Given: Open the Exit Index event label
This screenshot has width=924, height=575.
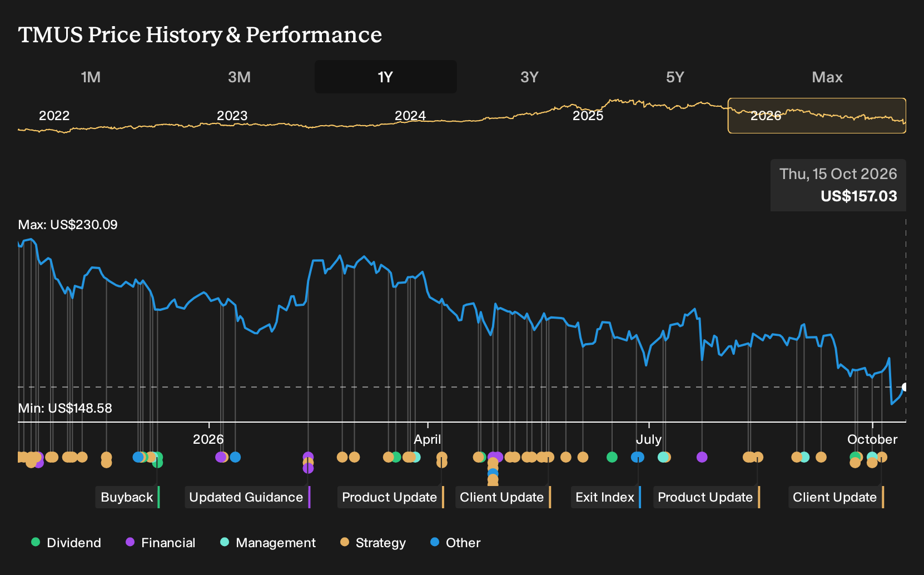Looking at the screenshot, I should 606,497.
